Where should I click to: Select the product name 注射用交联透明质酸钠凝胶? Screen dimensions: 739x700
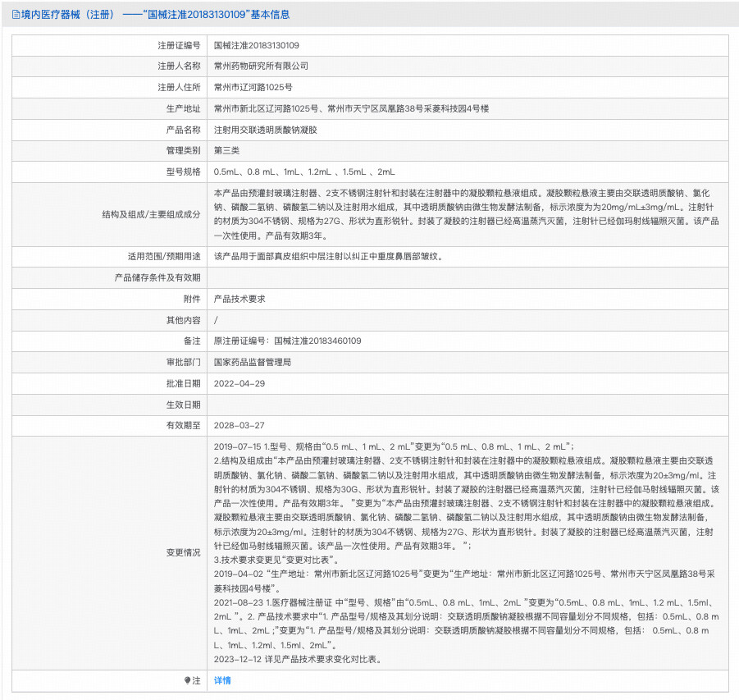tap(265, 130)
